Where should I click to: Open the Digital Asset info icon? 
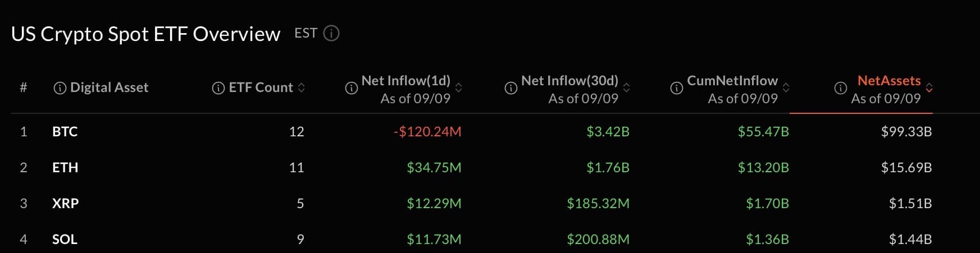[x=60, y=88]
